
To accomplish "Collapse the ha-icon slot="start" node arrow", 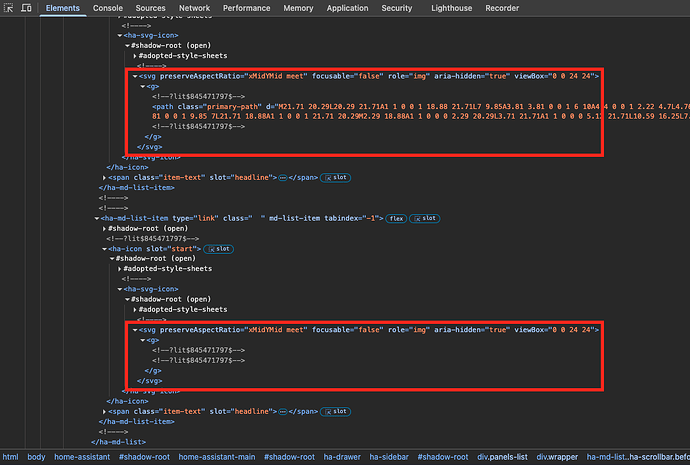I will point(105,249).
